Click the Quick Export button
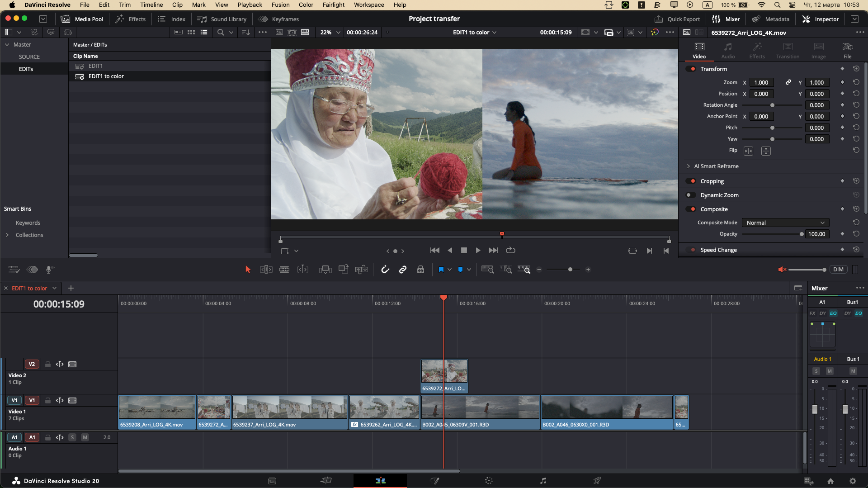The image size is (868, 488). point(677,19)
